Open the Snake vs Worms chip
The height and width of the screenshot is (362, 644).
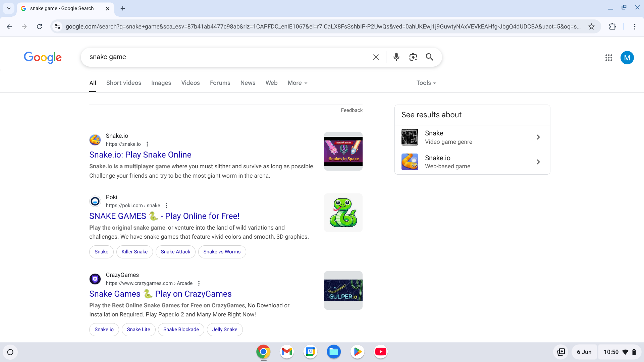(x=222, y=252)
